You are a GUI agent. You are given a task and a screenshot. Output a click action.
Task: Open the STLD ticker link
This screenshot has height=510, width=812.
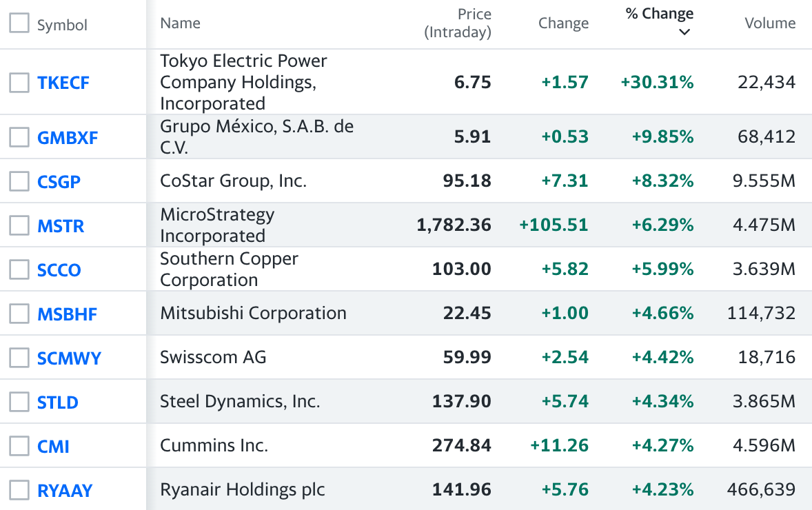(x=58, y=402)
